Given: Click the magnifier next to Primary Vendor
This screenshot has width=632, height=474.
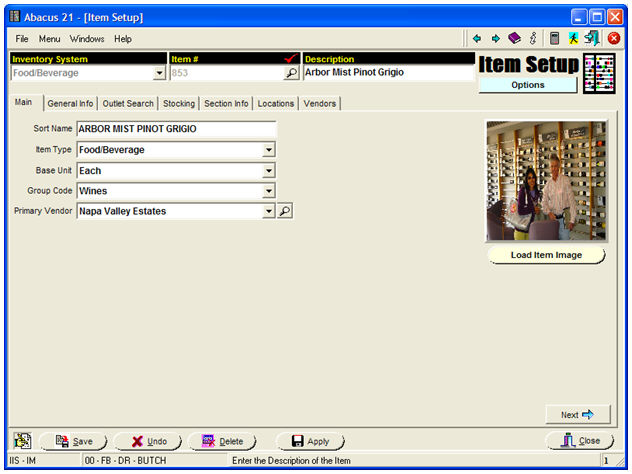Looking at the screenshot, I should click(285, 211).
